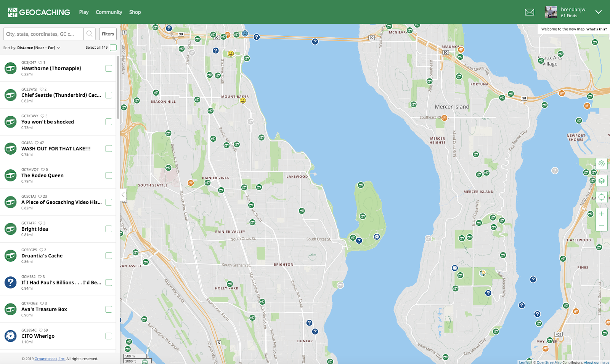Open the Leaflet attribution link
Image resolution: width=610 pixels, height=364 pixels.
click(x=524, y=362)
